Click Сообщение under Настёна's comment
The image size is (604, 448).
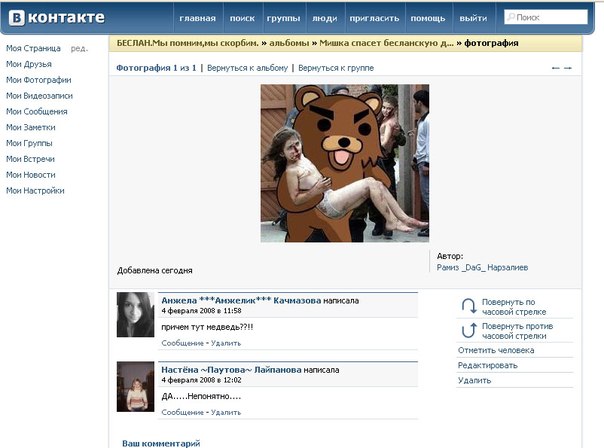pyautogui.click(x=182, y=413)
